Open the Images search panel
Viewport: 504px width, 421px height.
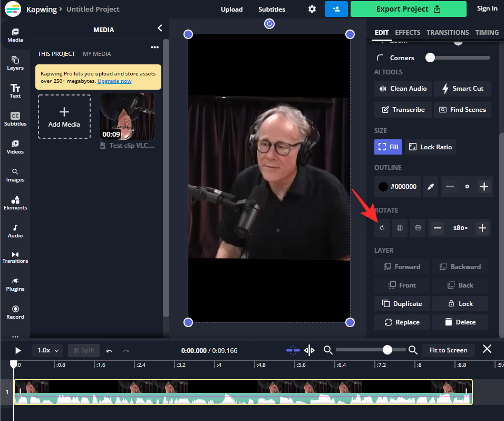tap(15, 175)
